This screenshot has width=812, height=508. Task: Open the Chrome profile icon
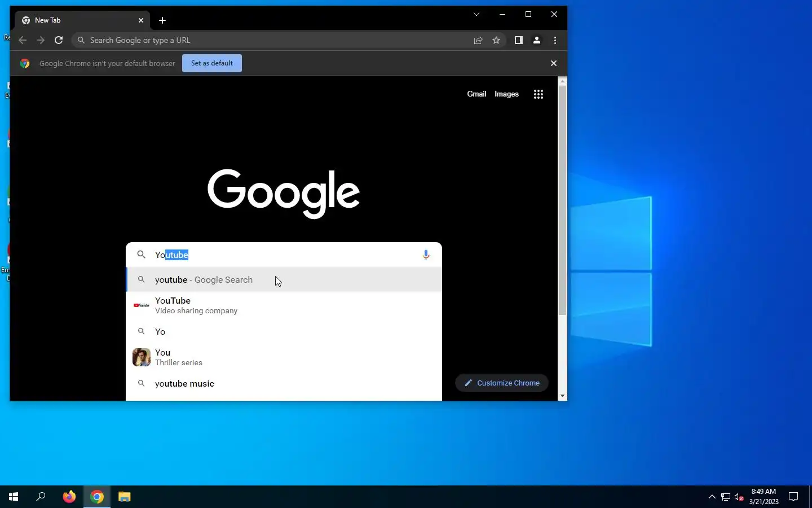point(537,40)
